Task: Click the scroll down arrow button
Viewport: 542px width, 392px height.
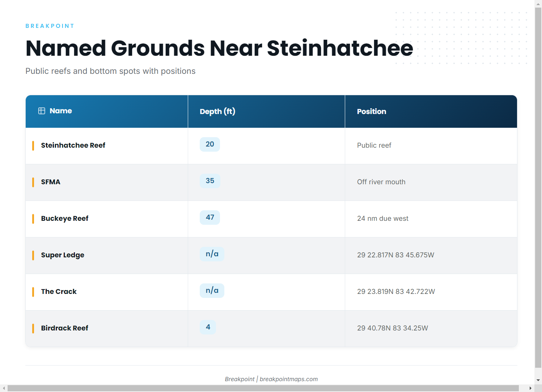Action: click(x=538, y=380)
